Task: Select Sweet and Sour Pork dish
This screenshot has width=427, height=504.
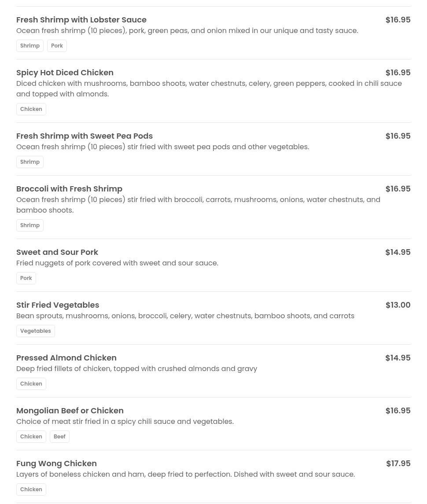Action: [x=57, y=252]
